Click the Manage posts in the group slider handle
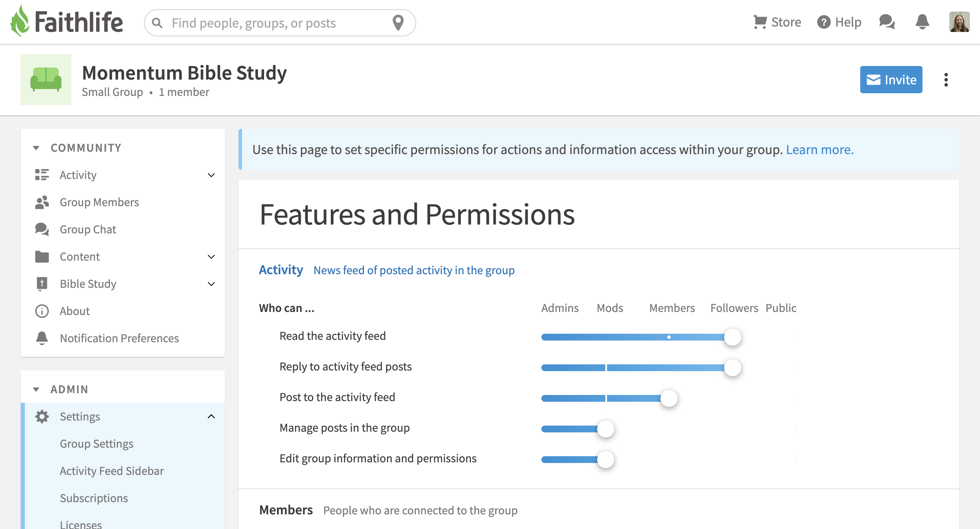 (605, 429)
